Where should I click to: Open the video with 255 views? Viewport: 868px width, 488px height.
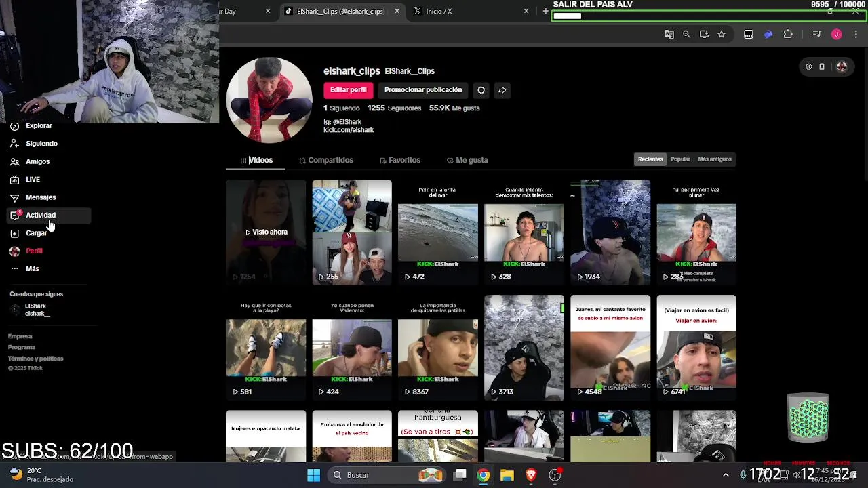(x=352, y=232)
